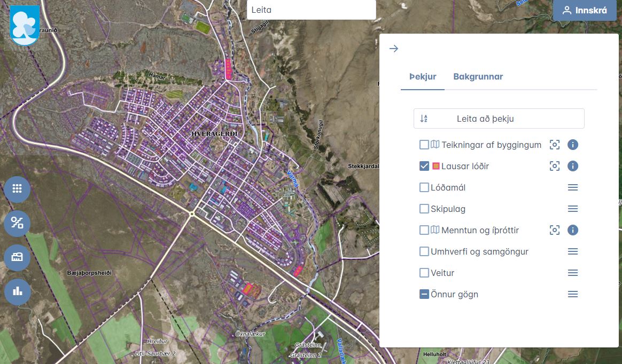This screenshot has height=364, width=622.
Task: Check the Veitur layer checkbox
Action: tap(424, 273)
